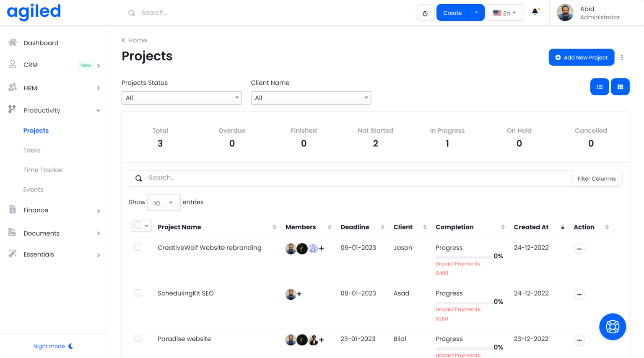Image resolution: width=644 pixels, height=358 pixels.
Task: Click the CreativeWolf project progress bar
Action: pyautogui.click(x=464, y=257)
